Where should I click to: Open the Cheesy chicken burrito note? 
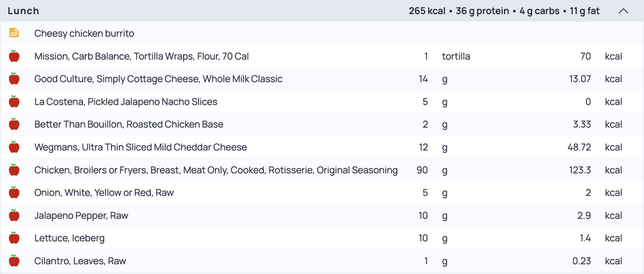[84, 33]
